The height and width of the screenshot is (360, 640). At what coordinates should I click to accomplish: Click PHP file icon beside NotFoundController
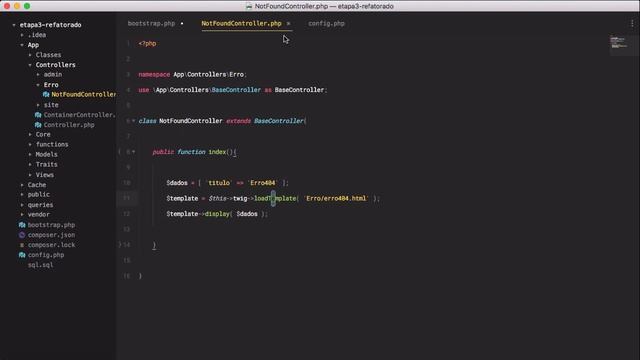[46, 95]
